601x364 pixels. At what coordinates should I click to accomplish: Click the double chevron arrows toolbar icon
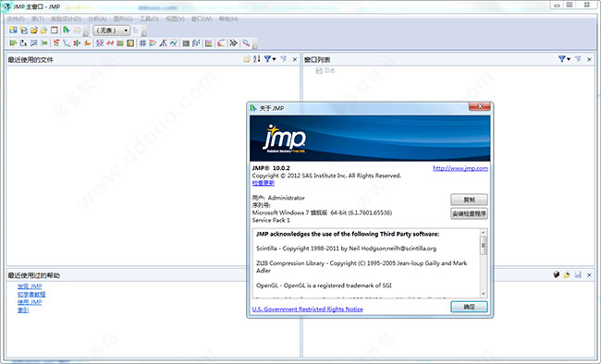(233, 43)
